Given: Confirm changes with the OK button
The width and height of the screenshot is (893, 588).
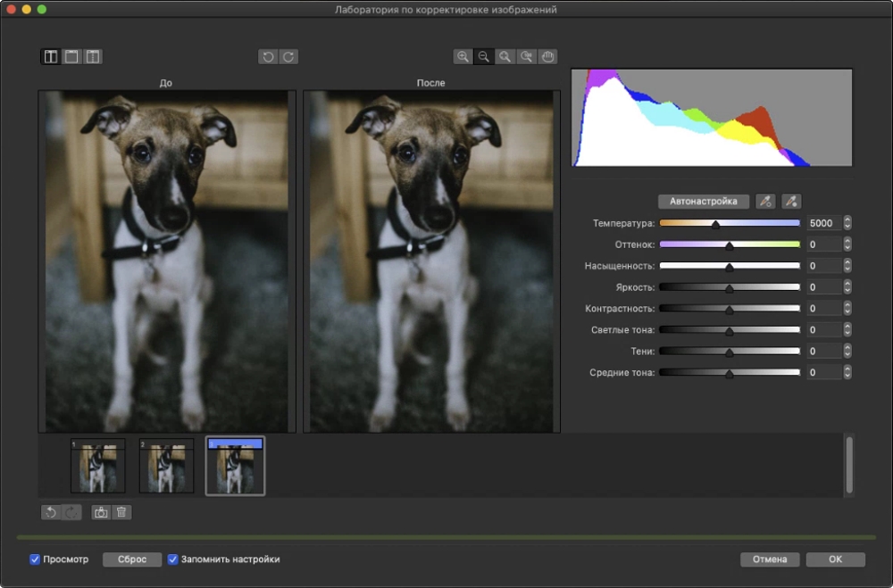Looking at the screenshot, I should [x=835, y=559].
